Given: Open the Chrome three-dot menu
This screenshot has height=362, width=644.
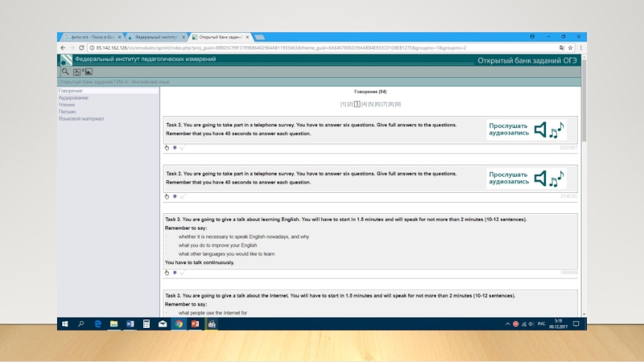Looking at the screenshot, I should point(580,47).
